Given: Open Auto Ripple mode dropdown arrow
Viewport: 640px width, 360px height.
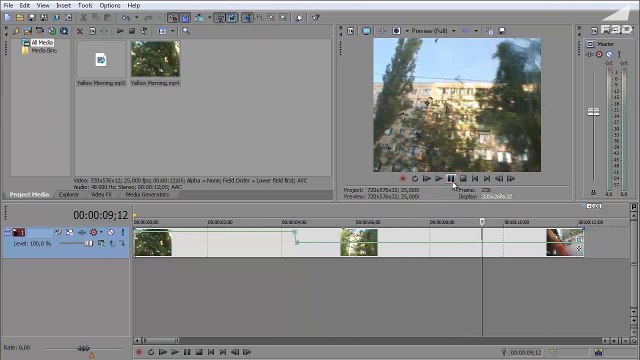Looking at the screenshot, I should point(209,18).
